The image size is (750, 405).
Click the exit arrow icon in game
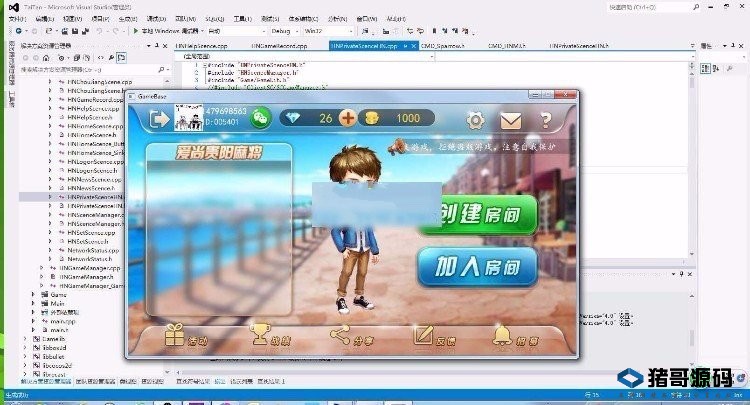point(157,119)
